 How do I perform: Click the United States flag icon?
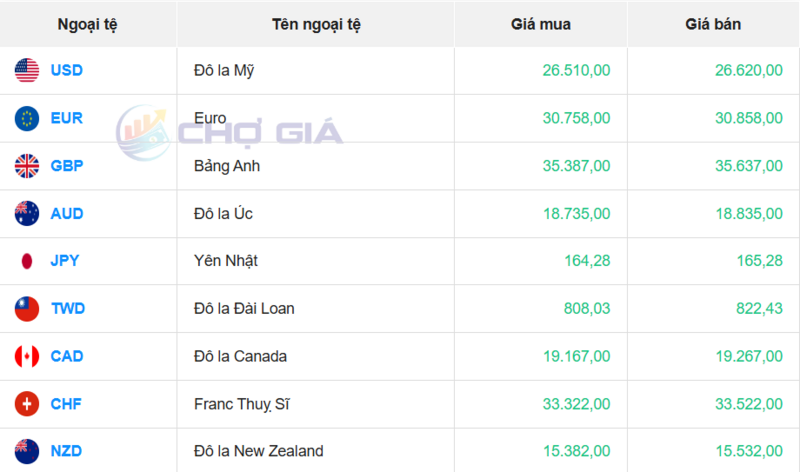point(26,70)
